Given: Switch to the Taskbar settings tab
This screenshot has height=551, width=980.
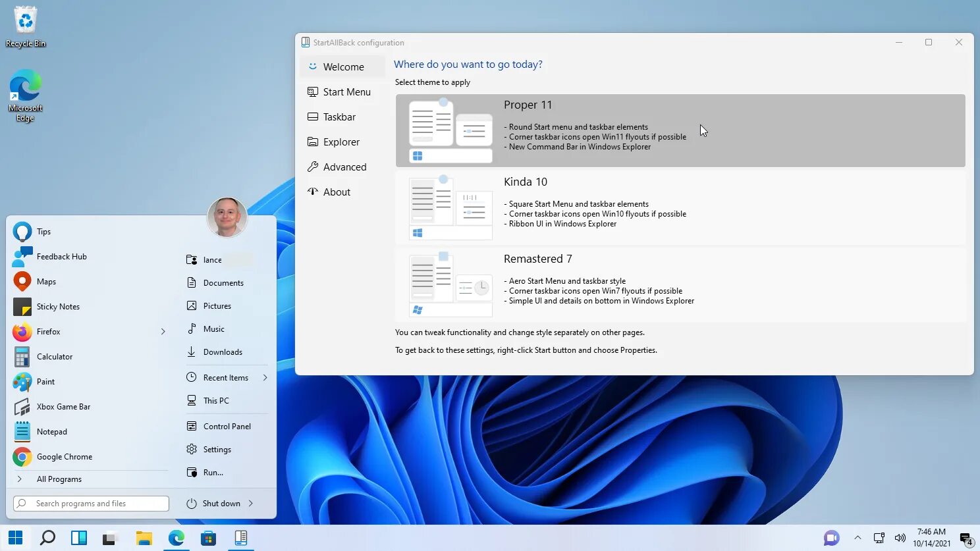Looking at the screenshot, I should tap(342, 117).
